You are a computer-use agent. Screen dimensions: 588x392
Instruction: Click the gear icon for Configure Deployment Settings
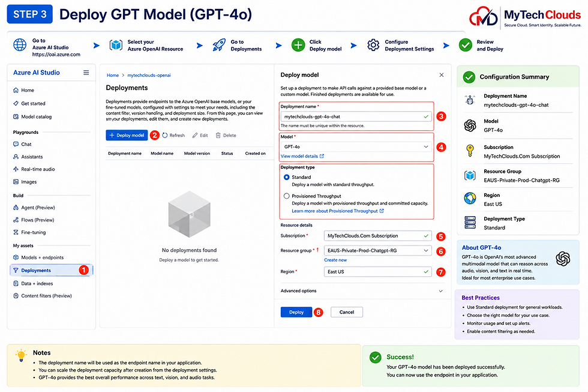click(x=373, y=45)
